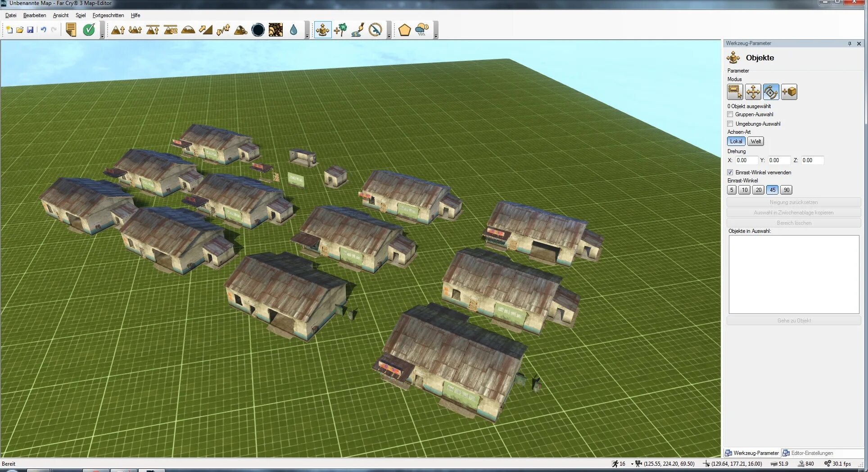The width and height of the screenshot is (868, 472).
Task: Open the Spiel menu
Action: [x=81, y=15]
